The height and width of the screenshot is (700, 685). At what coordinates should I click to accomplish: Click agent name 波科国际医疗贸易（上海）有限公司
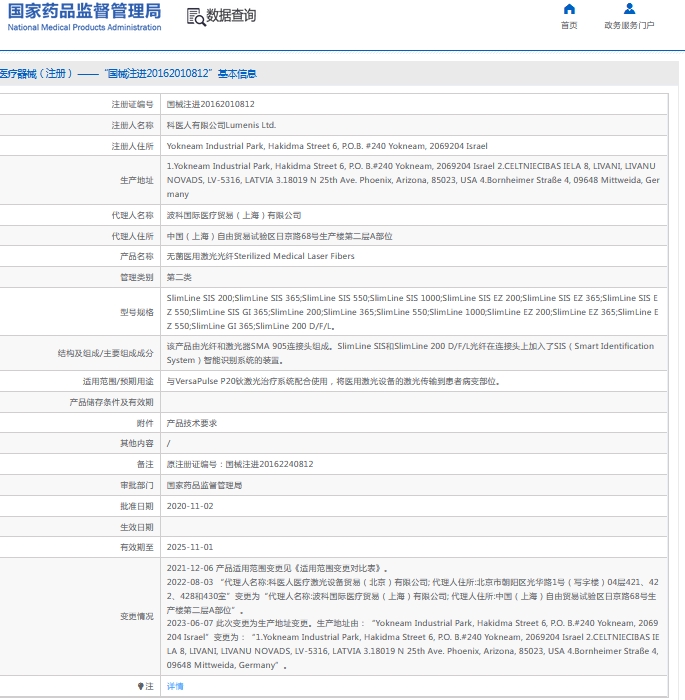click(x=234, y=215)
